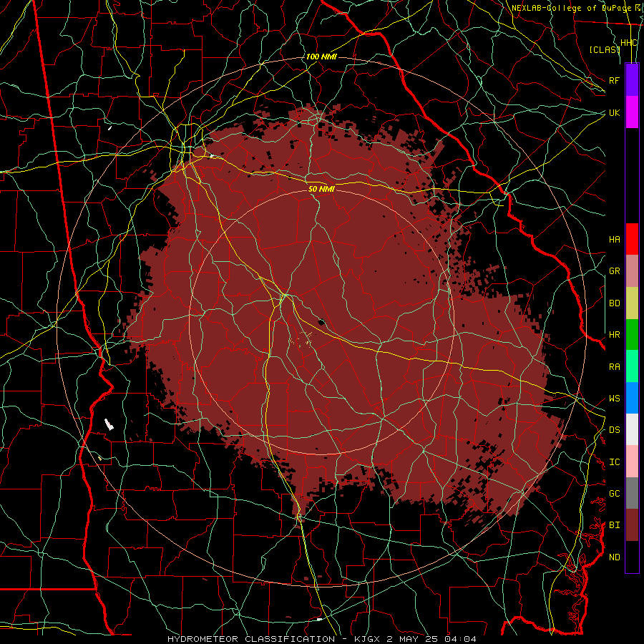Click the 2 MAY 25 date text
Image resolution: width=644 pixels, height=644 pixels.
point(412,639)
